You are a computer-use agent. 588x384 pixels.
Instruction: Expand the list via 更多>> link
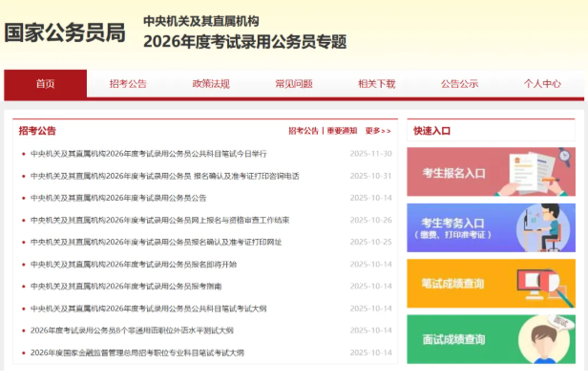(378, 131)
